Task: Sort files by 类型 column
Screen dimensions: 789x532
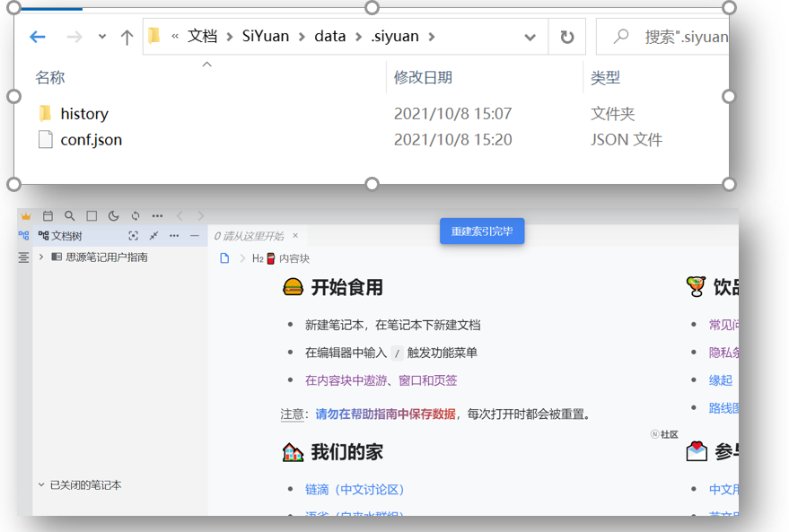Action: click(x=605, y=77)
